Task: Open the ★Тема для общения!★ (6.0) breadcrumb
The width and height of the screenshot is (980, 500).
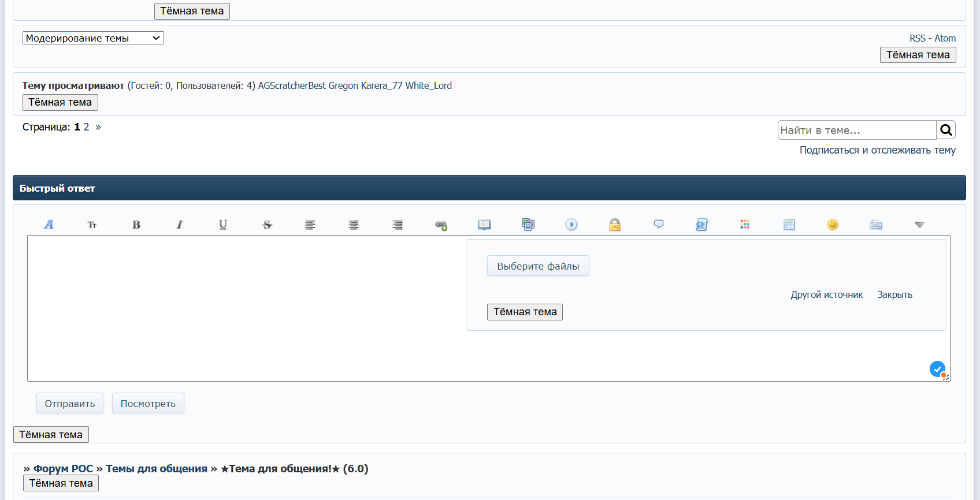Action: pyautogui.click(x=294, y=469)
